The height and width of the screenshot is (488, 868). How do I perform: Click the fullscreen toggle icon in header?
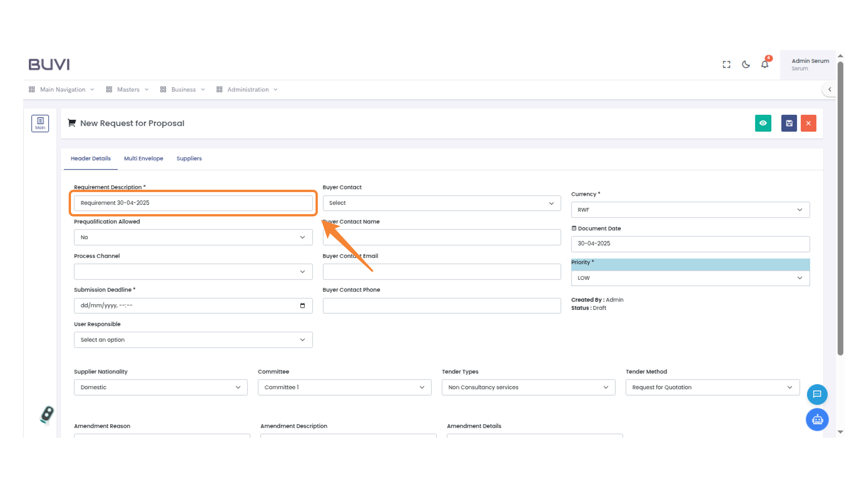point(726,64)
